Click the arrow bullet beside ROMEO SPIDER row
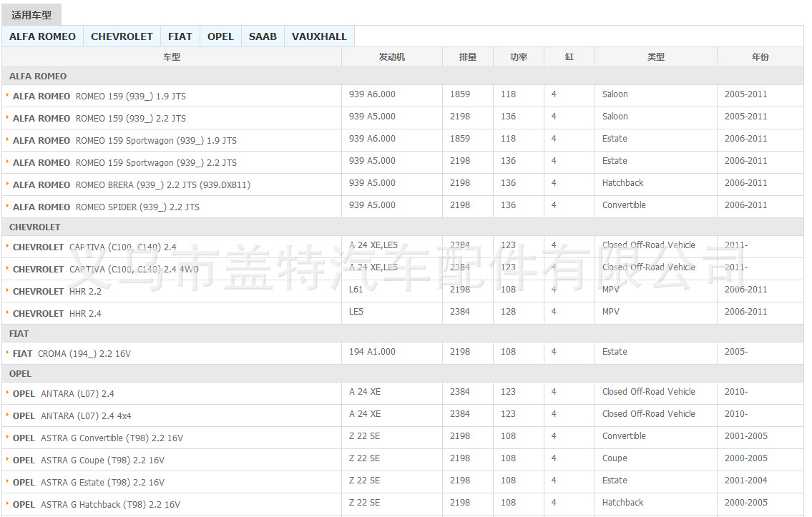 pyautogui.click(x=7, y=206)
